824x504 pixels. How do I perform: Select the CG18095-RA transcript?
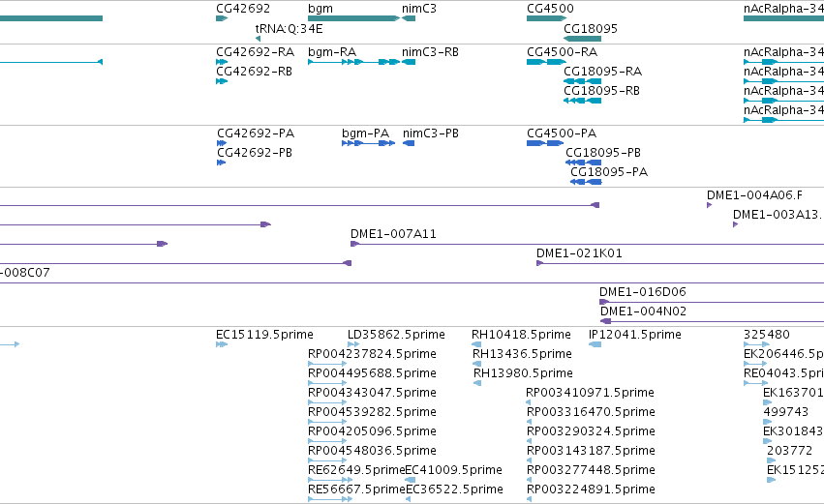pyautogui.click(x=582, y=81)
